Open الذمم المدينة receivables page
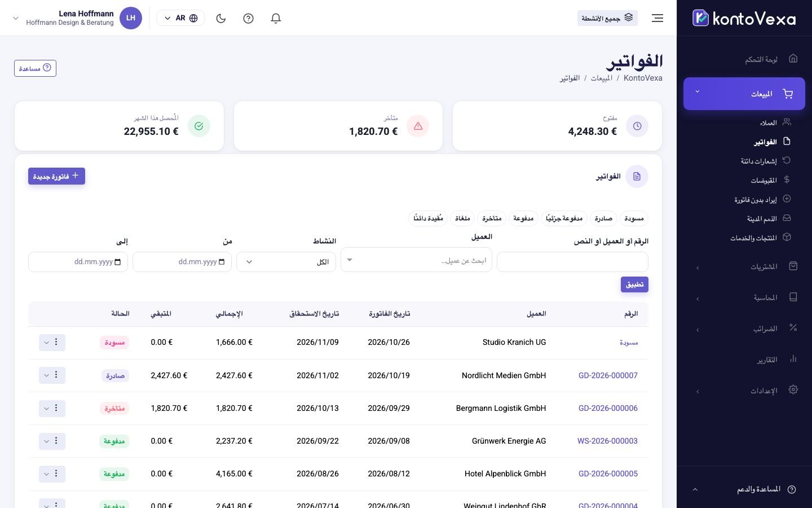812x508 pixels. (x=762, y=218)
